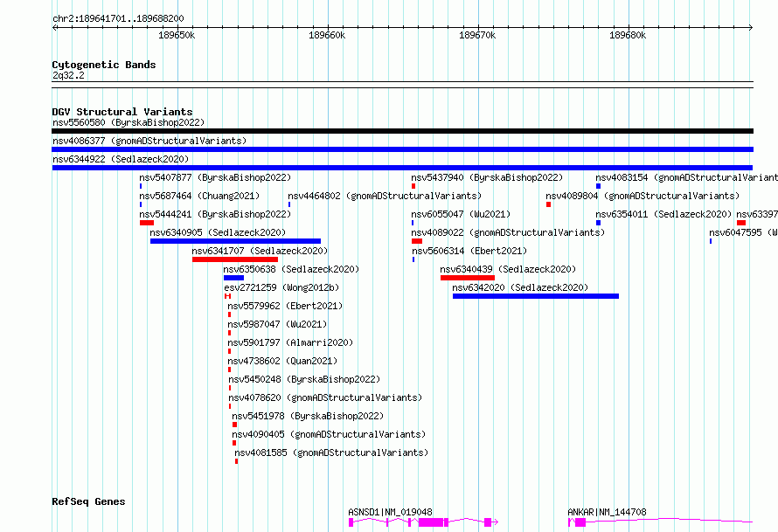Open the nsv6341707 (Sedlazeck2020) variant
The height and width of the screenshot is (532, 778).
260,251
